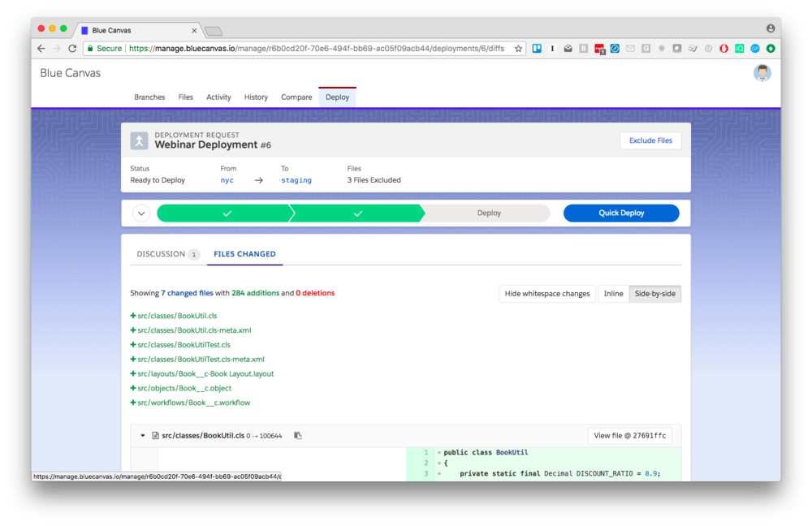This screenshot has height=526, width=812.
Task: Toggle Hide whitespace changes
Action: tap(546, 294)
